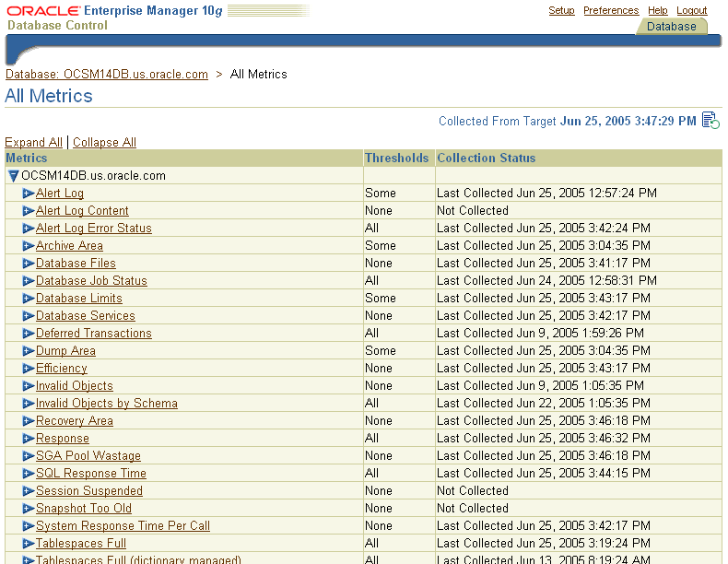The height and width of the screenshot is (564, 728).
Task: Expand the System Response Time Per Call arrow
Action: (x=29, y=526)
